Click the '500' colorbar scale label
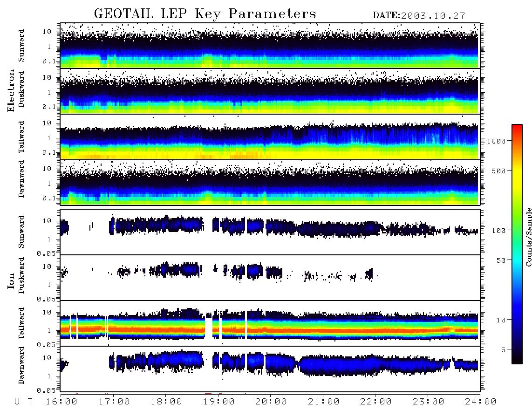The width and height of the screenshot is (532, 410). click(x=498, y=171)
